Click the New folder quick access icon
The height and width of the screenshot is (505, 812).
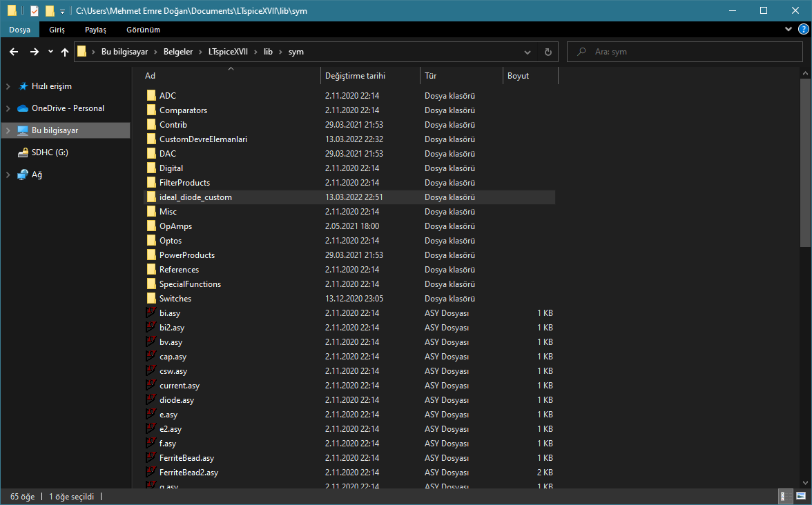(x=50, y=10)
